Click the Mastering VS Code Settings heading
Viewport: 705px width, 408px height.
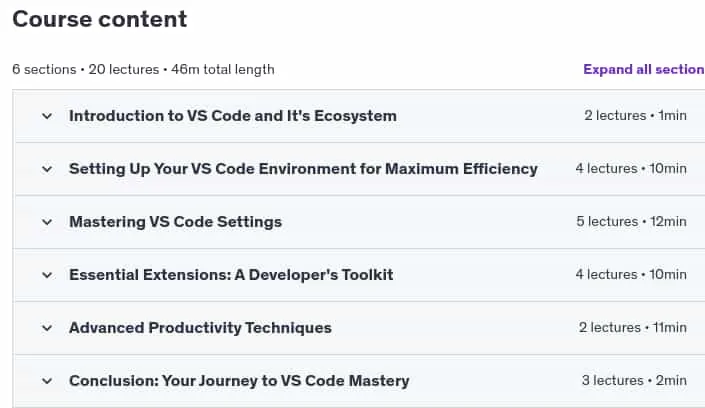[175, 222]
